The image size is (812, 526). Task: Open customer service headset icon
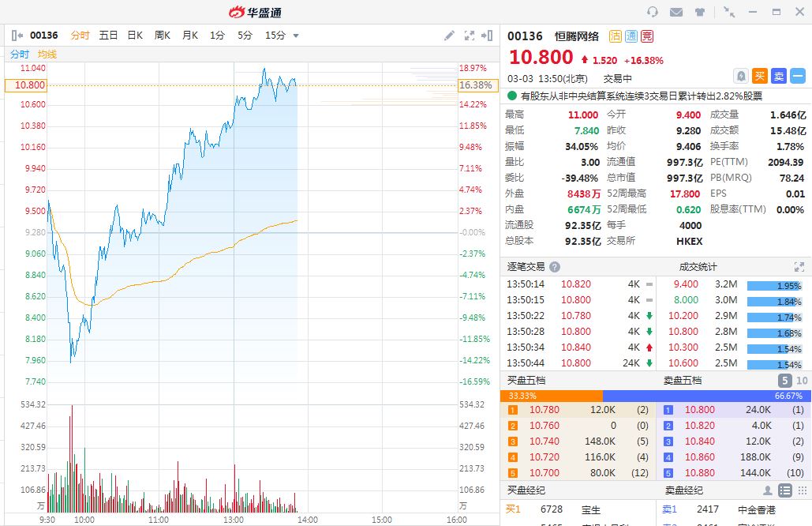tap(652, 12)
